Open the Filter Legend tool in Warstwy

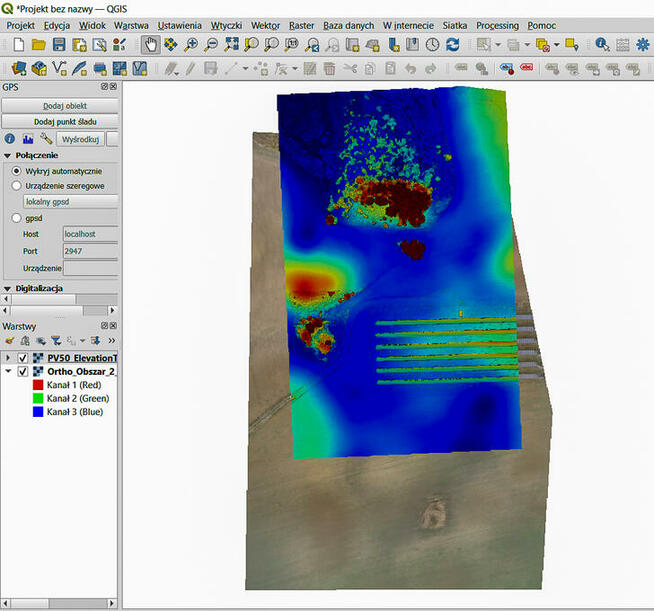pyautogui.click(x=57, y=341)
